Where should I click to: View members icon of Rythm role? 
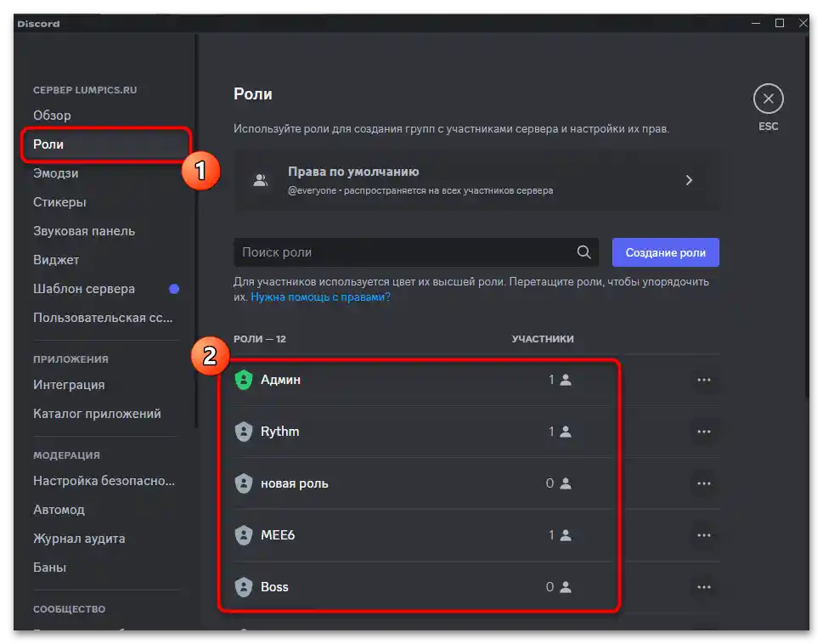click(x=566, y=432)
